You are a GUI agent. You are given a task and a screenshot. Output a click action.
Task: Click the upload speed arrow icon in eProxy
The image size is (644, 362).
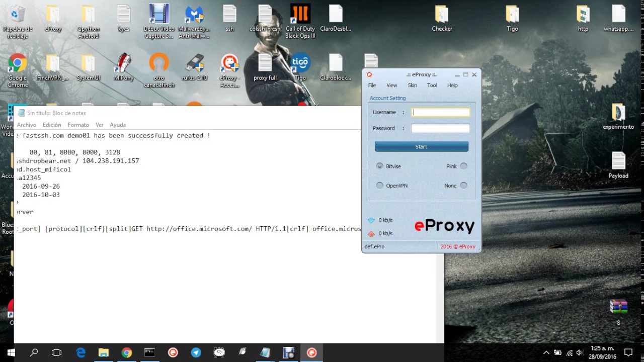[x=371, y=233]
